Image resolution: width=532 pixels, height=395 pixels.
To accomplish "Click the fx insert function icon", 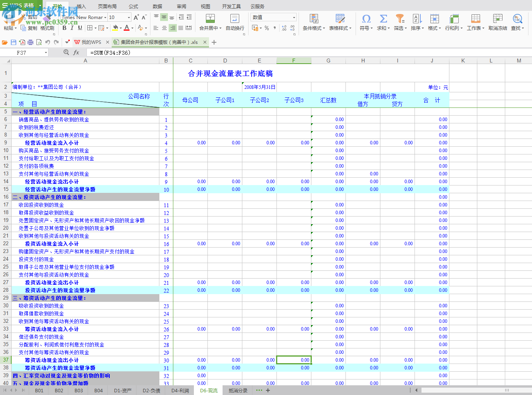I will tap(76, 52).
